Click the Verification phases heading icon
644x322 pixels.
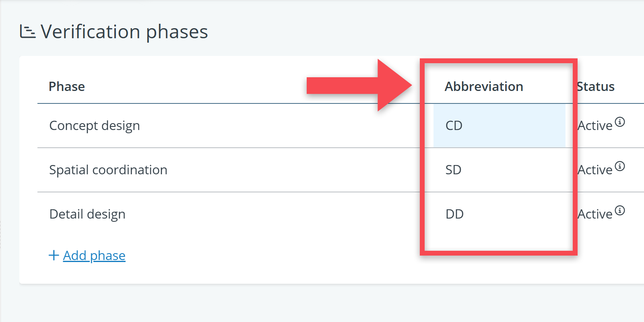[x=27, y=31]
